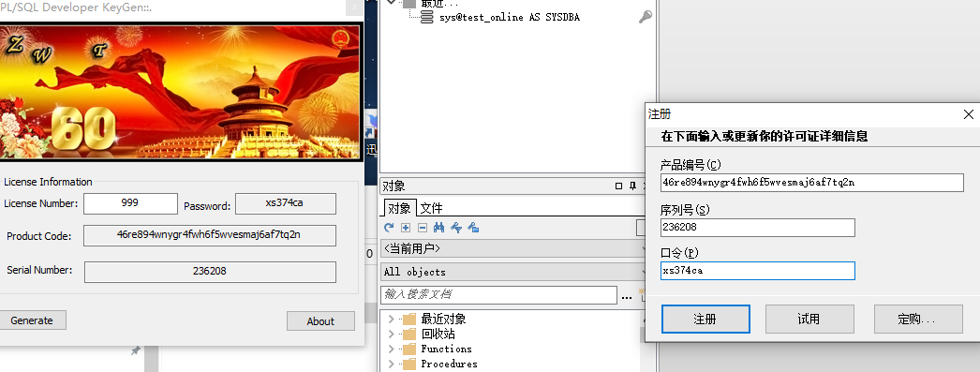The height and width of the screenshot is (372, 980).
Task: Select the 最近对象 tree item label
Action: pos(444,319)
